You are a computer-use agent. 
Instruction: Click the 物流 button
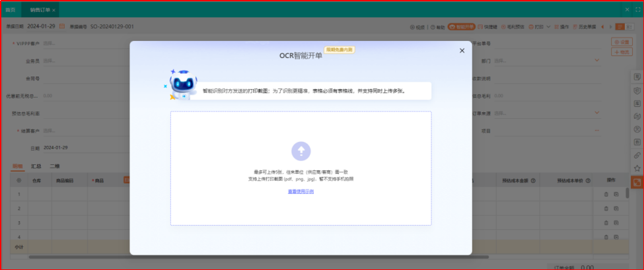coord(622,52)
